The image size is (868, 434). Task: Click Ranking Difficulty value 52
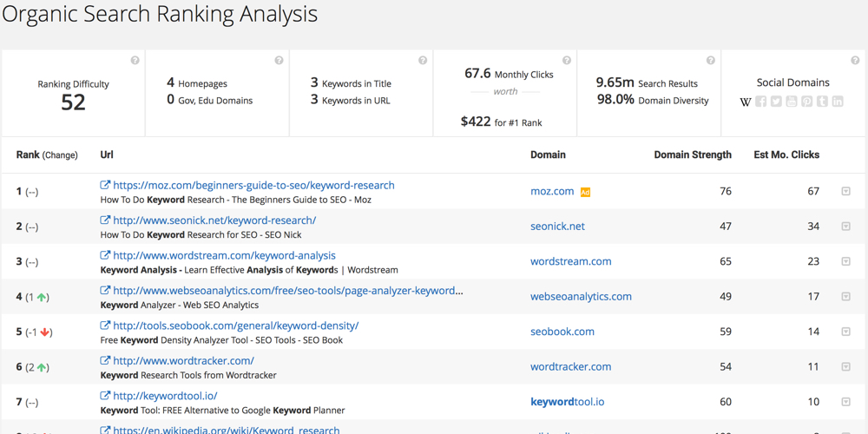tap(73, 102)
